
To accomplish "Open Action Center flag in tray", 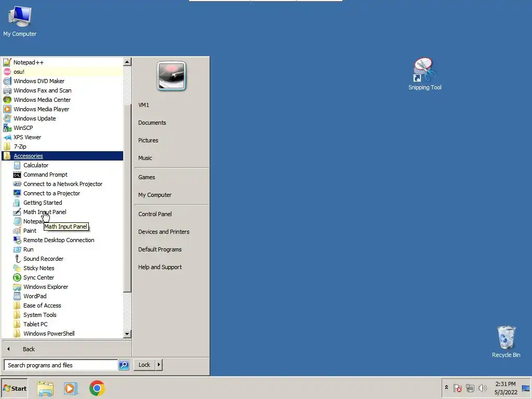I will 458,388.
